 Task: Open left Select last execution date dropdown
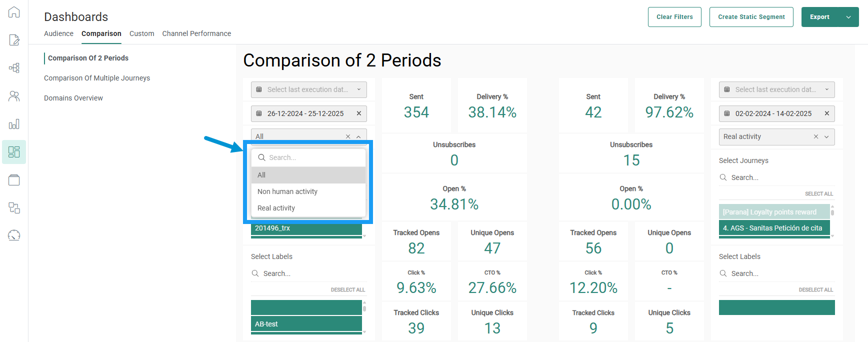pos(308,89)
